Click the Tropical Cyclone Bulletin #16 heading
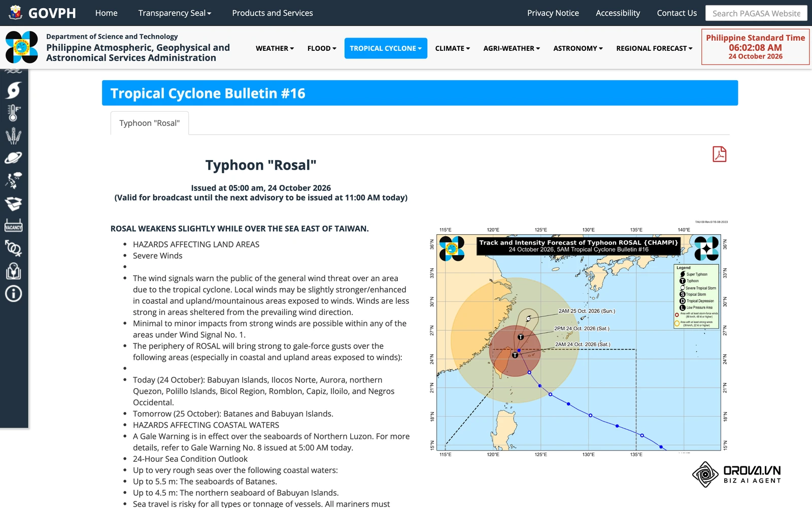 tap(208, 93)
